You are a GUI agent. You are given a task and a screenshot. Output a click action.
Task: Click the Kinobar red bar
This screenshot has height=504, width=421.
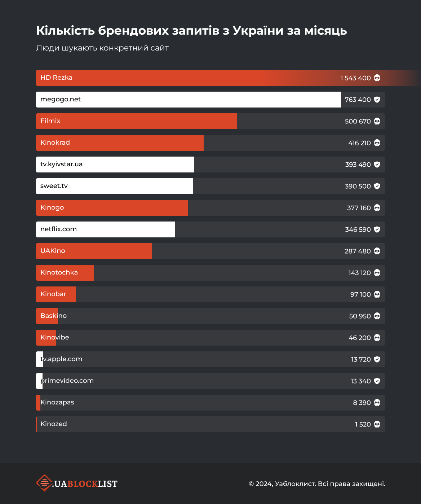tap(56, 294)
